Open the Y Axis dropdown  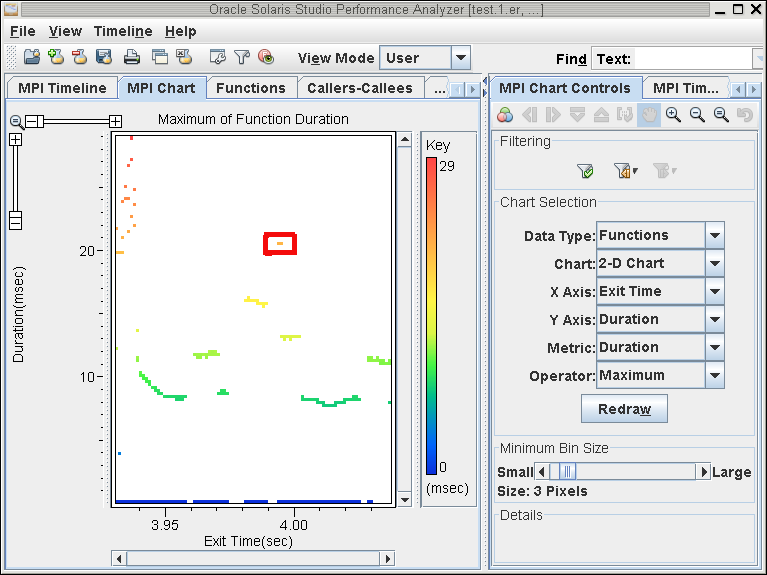(x=715, y=319)
